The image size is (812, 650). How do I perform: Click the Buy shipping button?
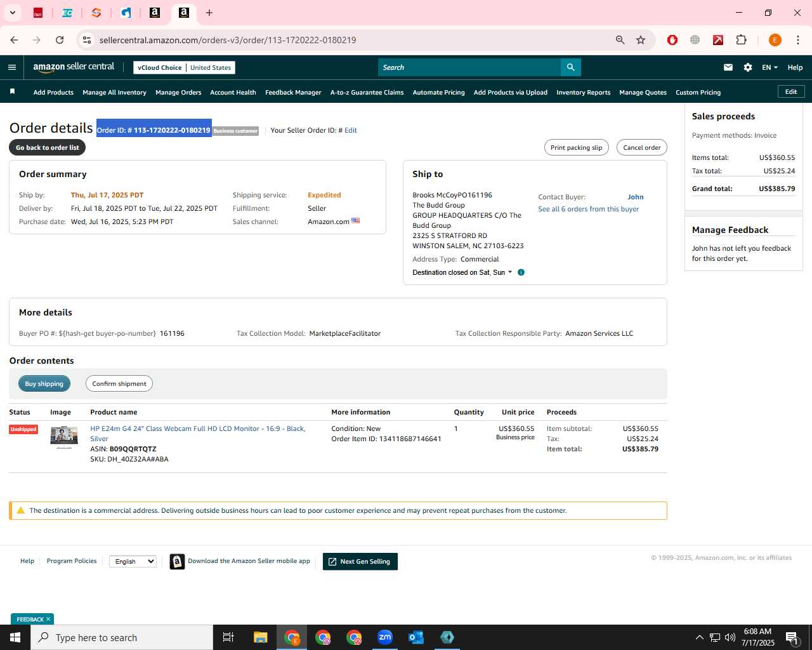coord(44,383)
